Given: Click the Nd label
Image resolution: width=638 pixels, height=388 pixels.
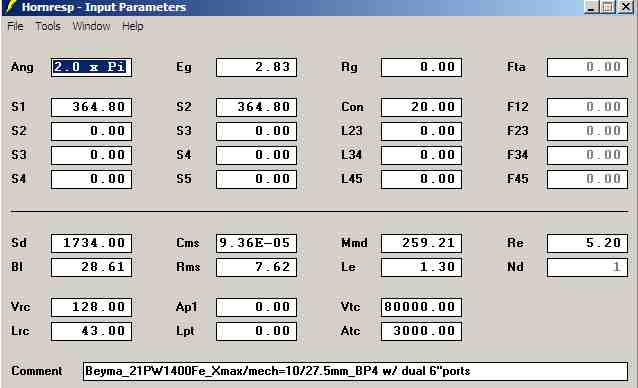Looking at the screenshot, I should tap(515, 267).
